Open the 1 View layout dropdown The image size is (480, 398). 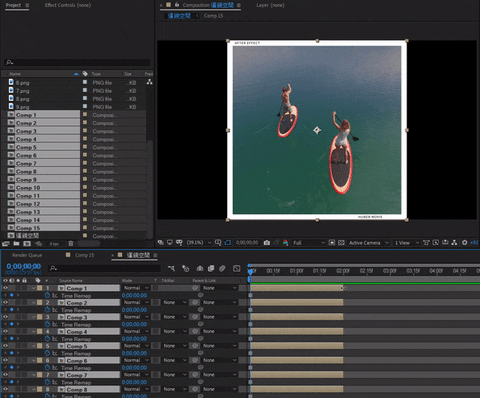point(406,243)
